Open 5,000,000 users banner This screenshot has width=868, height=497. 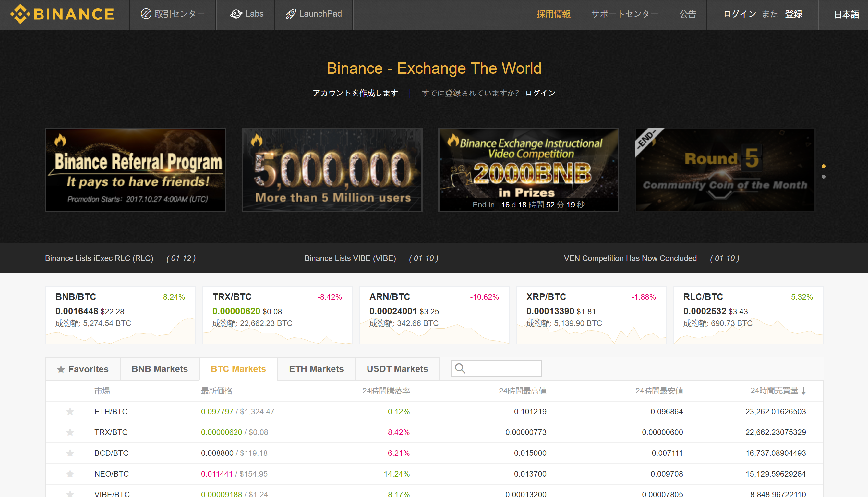click(332, 170)
